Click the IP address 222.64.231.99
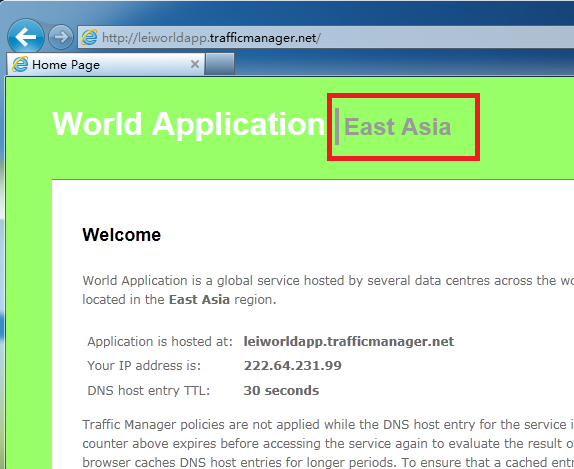Screen dimensions: 574x469 coord(292,366)
